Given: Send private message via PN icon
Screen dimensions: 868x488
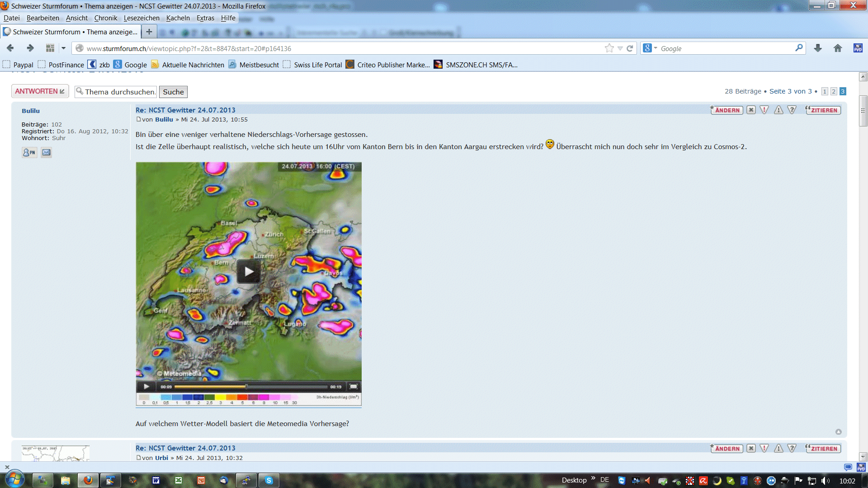Looking at the screenshot, I should pos(29,153).
